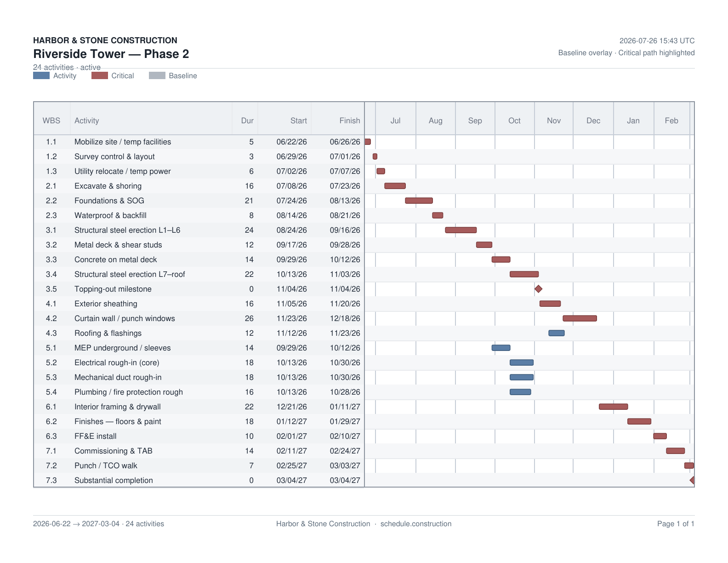Click the "2026-07-26 15:43 UTC" timestamp
This screenshot has height=563, width=728.
pyautogui.click(x=657, y=40)
